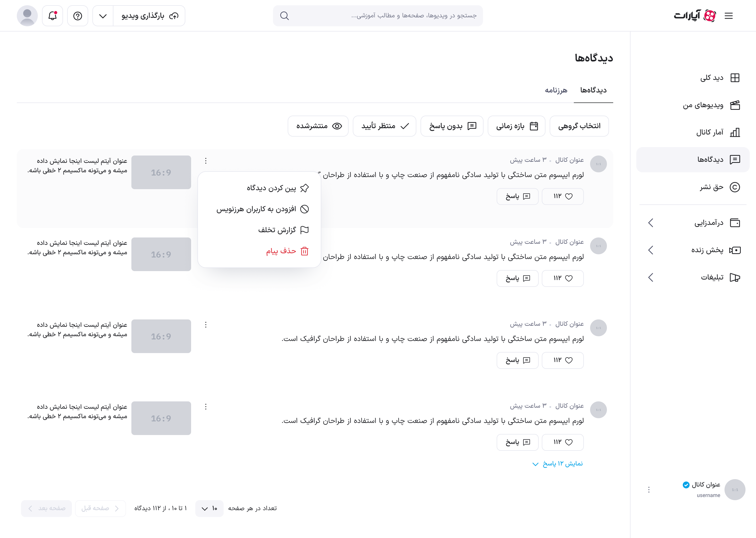Open the notifications bell
756x538 pixels.
(x=52, y=15)
